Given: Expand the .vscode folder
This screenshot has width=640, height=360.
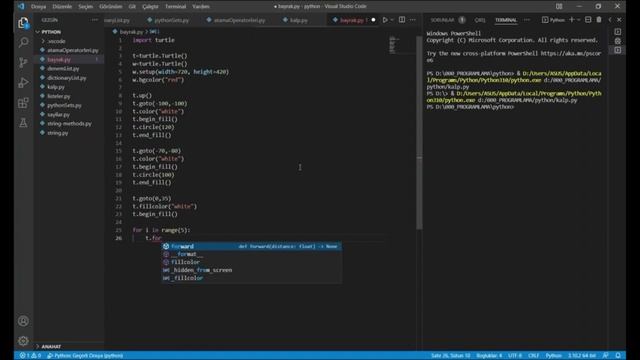Looking at the screenshot, I should pos(57,41).
